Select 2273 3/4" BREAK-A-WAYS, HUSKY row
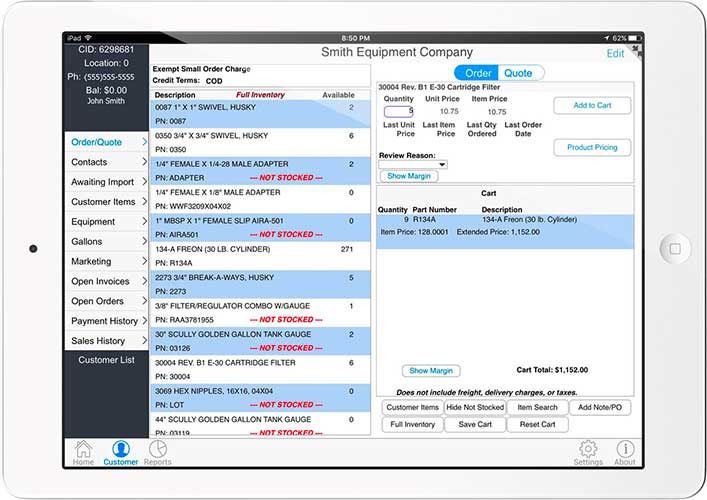Image resolution: width=707 pixels, height=500 pixels. coord(260,284)
